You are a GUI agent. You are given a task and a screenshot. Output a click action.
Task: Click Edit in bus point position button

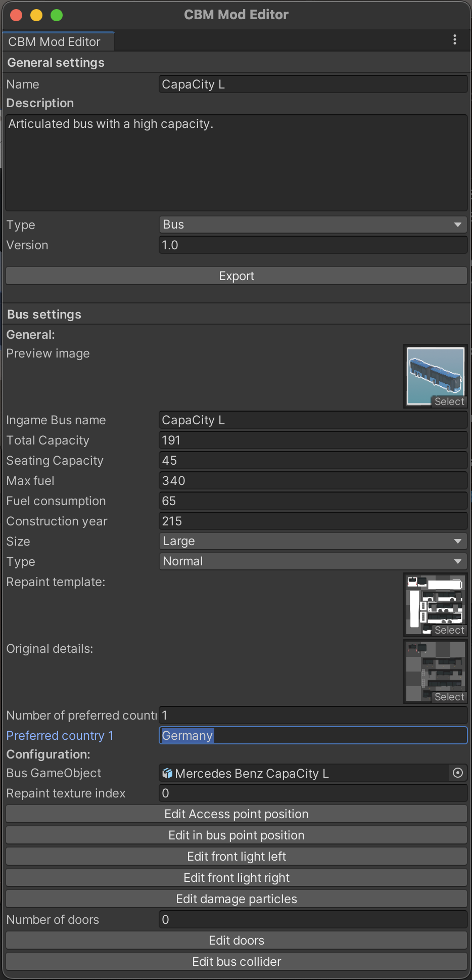point(237,835)
